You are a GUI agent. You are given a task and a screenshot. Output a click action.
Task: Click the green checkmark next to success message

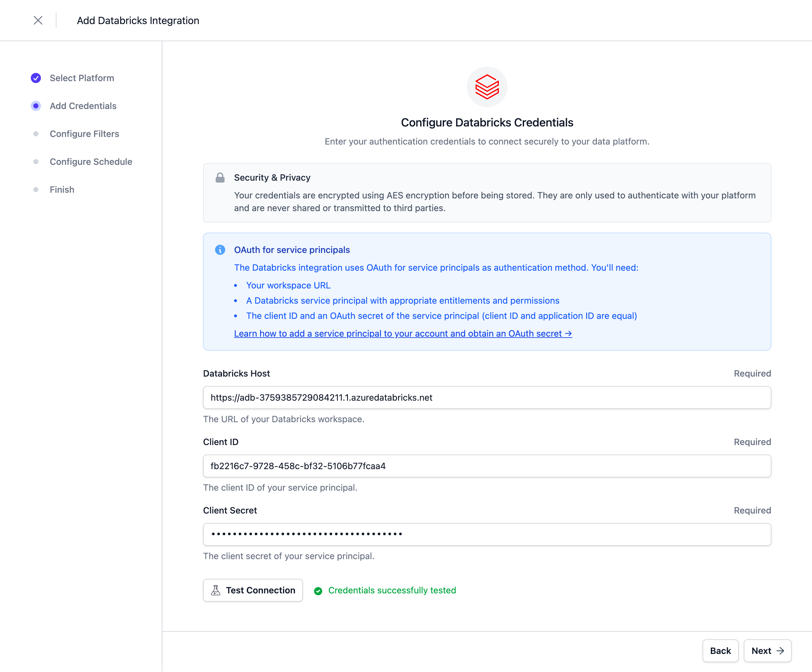click(318, 591)
